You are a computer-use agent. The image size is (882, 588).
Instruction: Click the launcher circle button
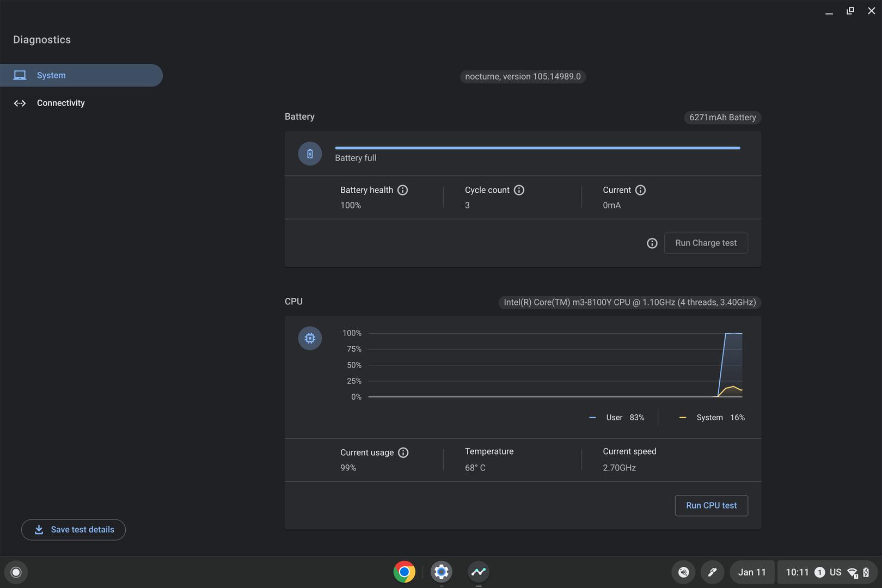[16, 572]
